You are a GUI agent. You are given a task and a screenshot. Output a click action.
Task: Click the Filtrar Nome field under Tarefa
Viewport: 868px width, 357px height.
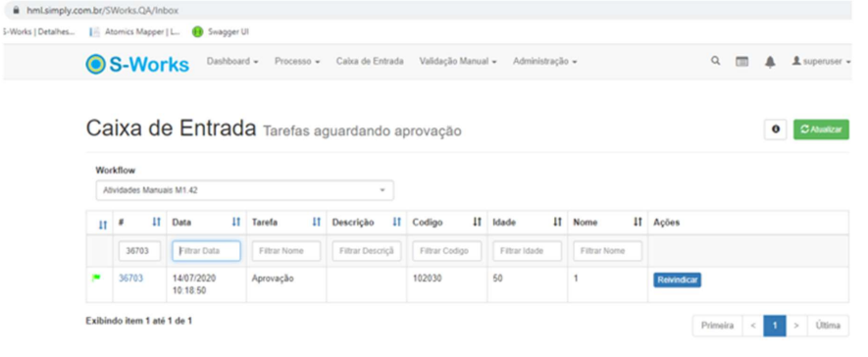point(286,251)
